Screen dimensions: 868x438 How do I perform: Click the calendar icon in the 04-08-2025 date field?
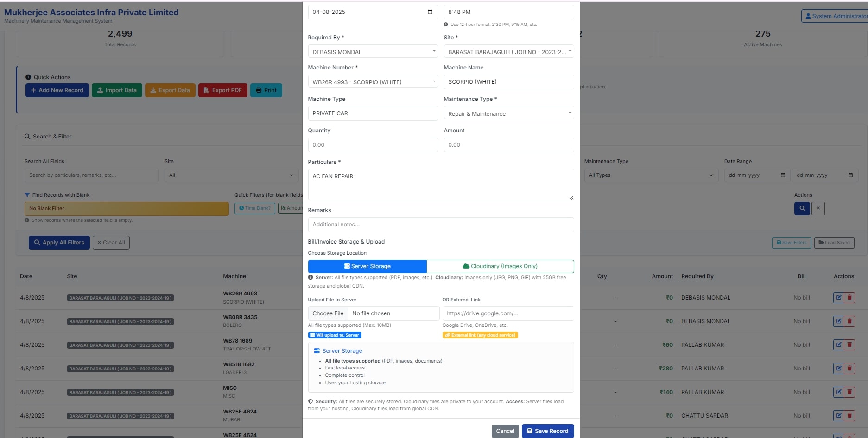pyautogui.click(x=430, y=12)
